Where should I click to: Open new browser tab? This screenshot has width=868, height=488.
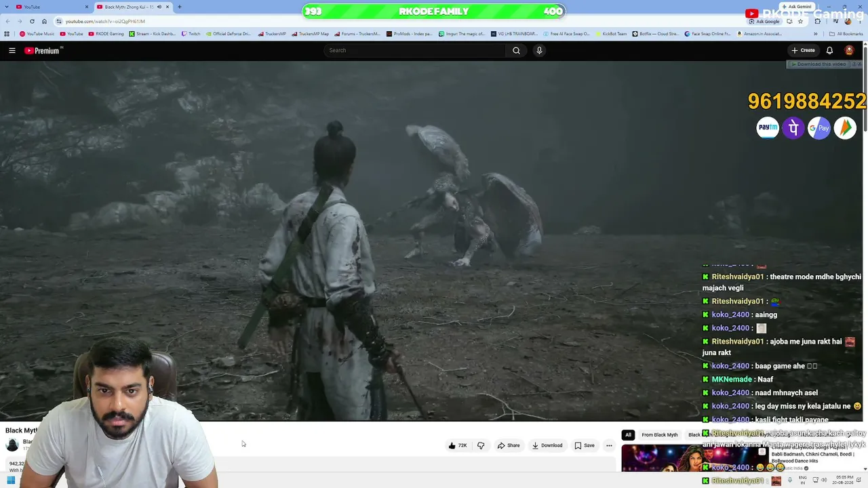179,7
